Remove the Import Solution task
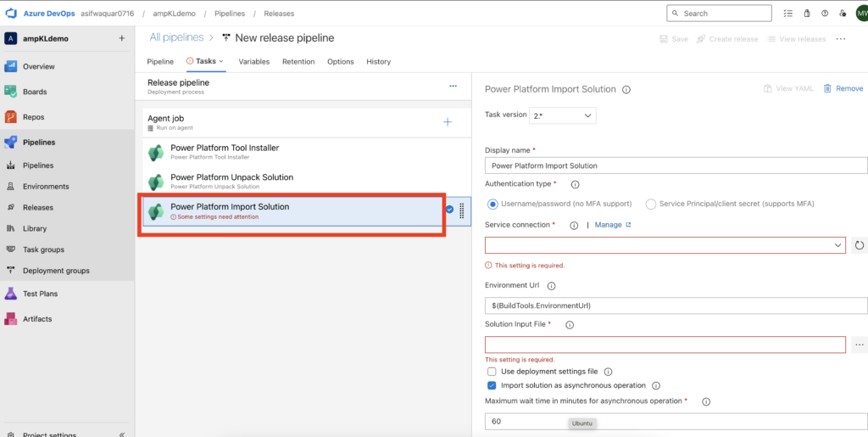 pos(843,88)
